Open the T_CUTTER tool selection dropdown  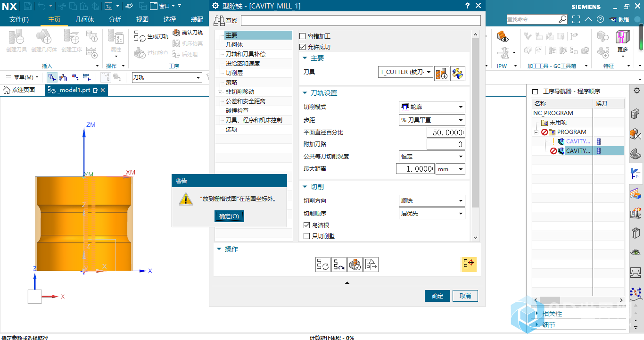click(x=406, y=72)
